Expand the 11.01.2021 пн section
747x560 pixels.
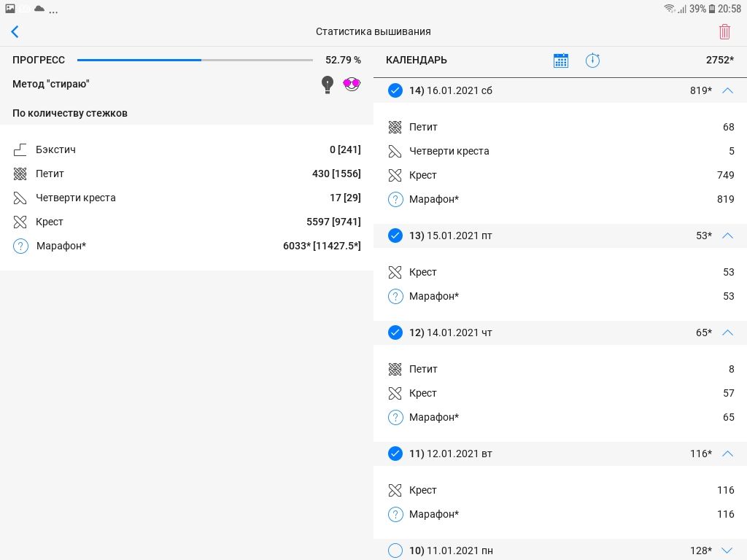point(727,551)
